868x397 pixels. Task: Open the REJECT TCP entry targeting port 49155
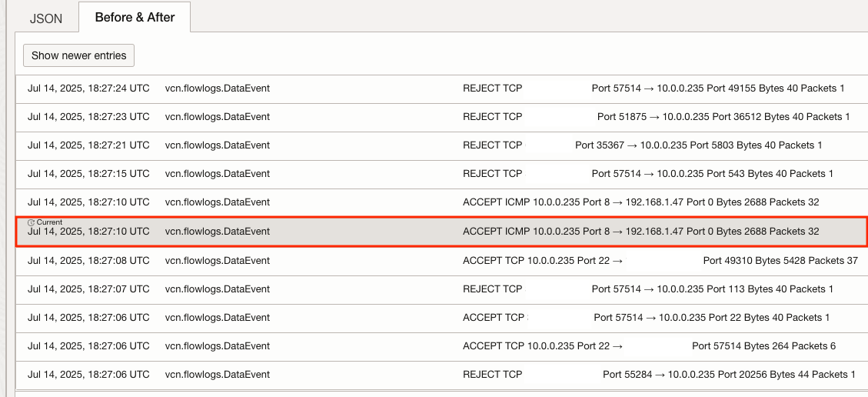[653, 88]
